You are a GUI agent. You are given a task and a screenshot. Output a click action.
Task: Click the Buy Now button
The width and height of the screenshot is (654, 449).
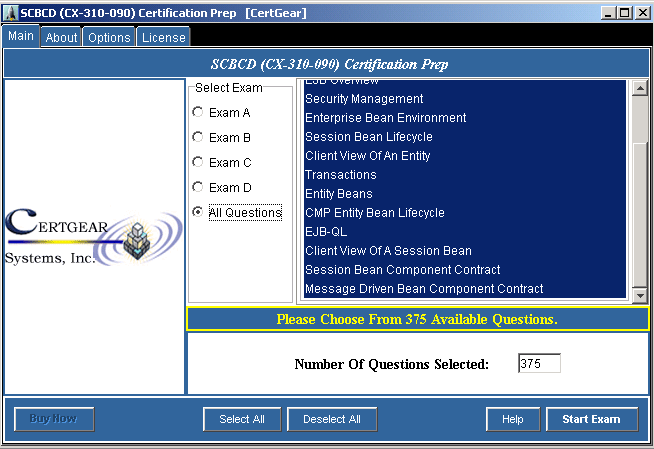click(54, 419)
